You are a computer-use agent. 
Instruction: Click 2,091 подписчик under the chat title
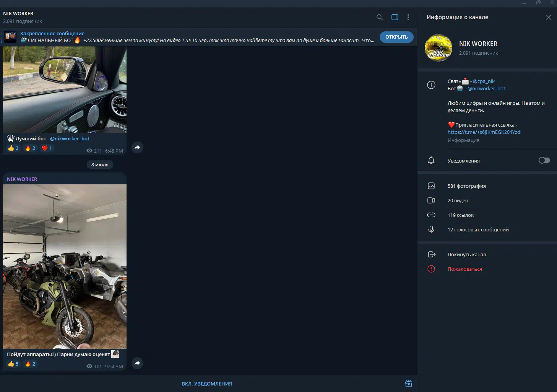click(23, 21)
